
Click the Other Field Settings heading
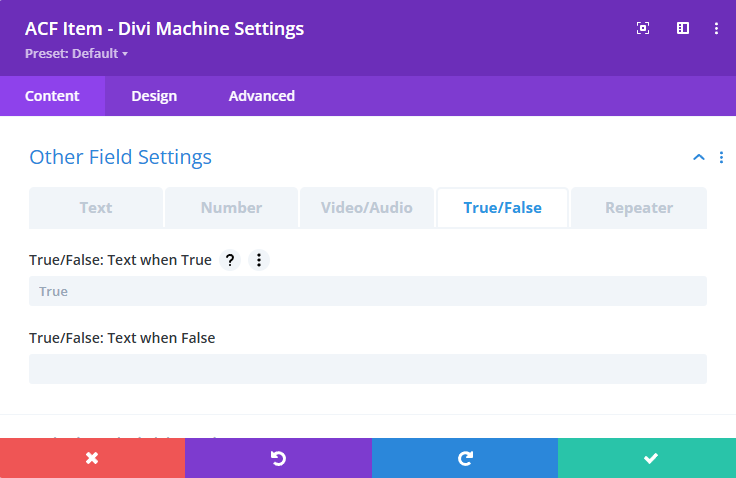point(120,157)
